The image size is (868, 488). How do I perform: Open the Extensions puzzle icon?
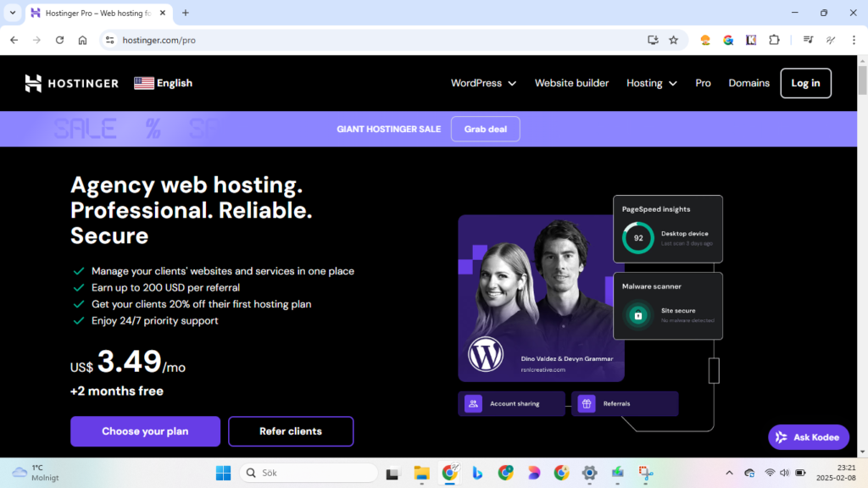click(x=774, y=40)
